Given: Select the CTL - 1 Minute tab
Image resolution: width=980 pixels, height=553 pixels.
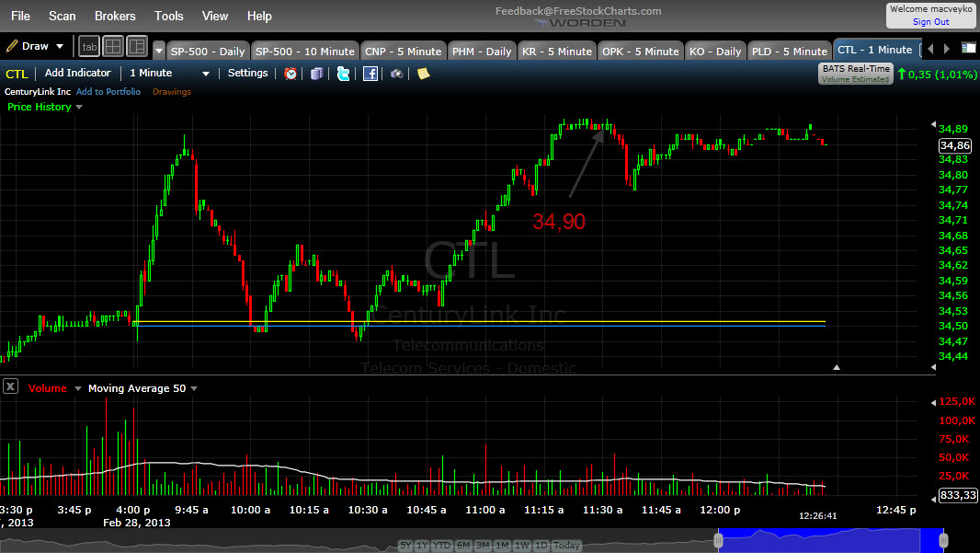Looking at the screenshot, I should [x=875, y=50].
